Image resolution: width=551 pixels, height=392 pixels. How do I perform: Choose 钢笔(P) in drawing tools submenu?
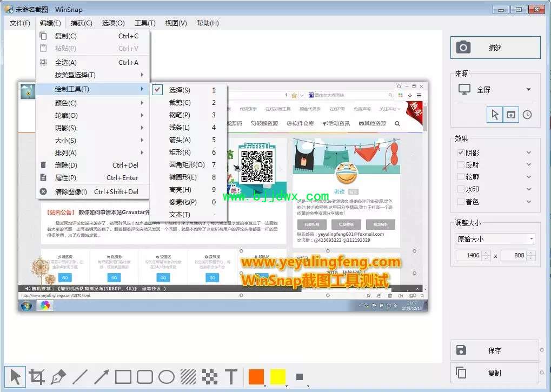pyautogui.click(x=189, y=115)
